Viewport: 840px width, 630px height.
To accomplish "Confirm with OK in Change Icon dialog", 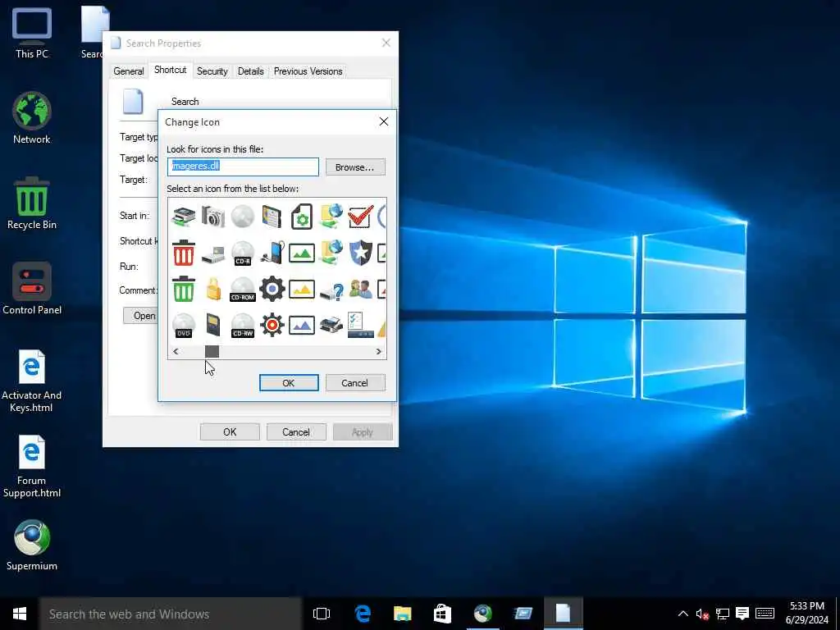I will point(289,383).
